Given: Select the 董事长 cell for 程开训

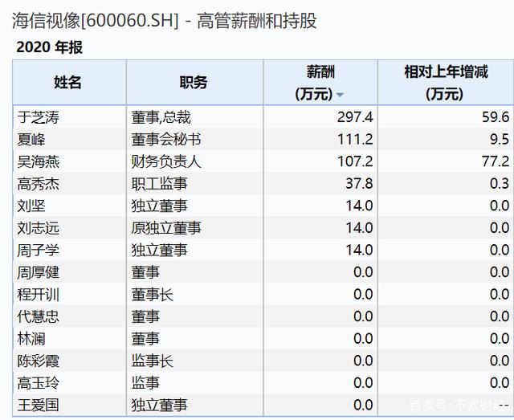Looking at the screenshot, I should click(153, 294).
